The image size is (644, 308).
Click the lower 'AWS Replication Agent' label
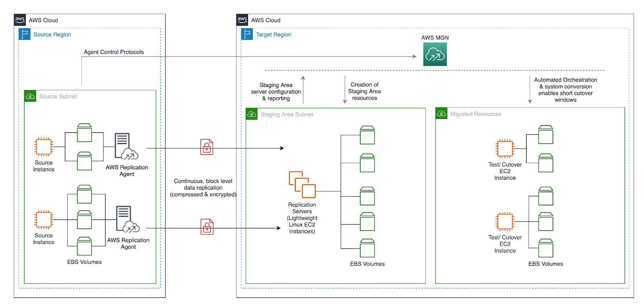tap(128, 244)
